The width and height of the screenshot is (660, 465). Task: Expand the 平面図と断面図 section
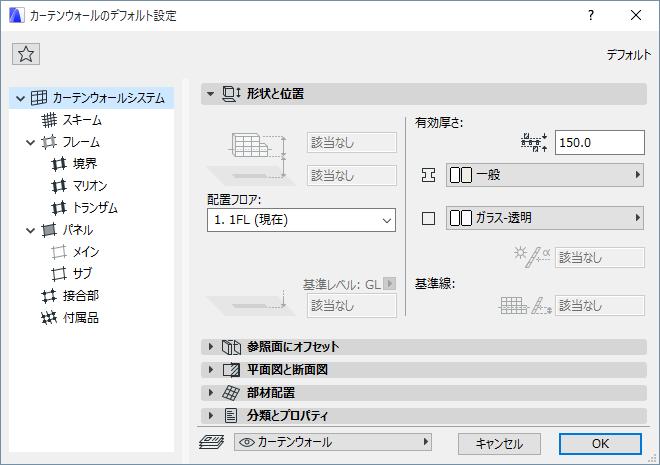(x=211, y=369)
